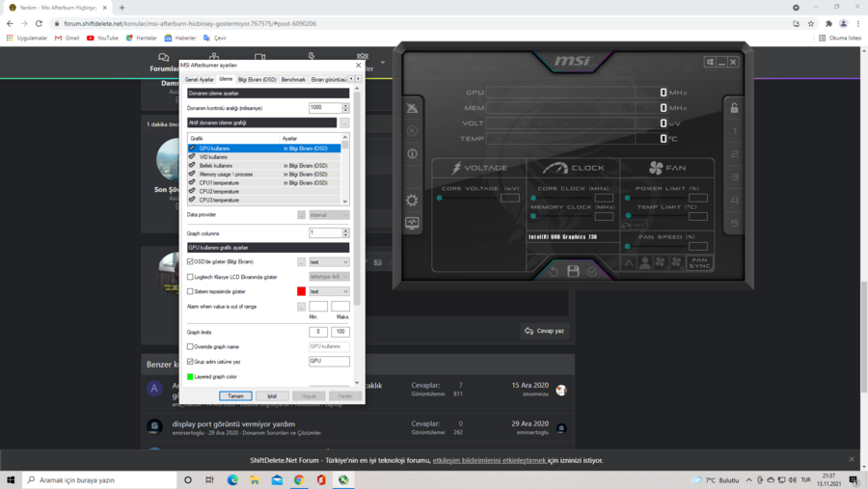Open Microsoft Edge from the taskbar
868x489 pixels.
pyautogui.click(x=232, y=479)
